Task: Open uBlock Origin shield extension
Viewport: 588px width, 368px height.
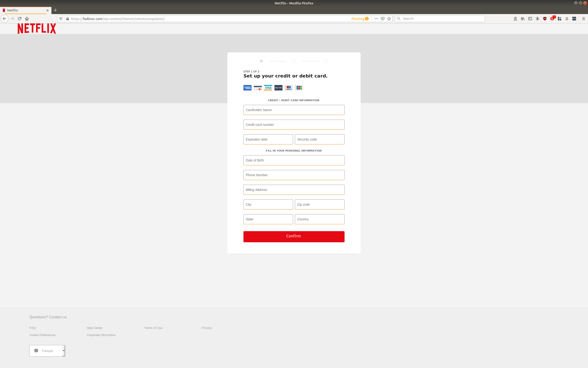Action: [545, 19]
